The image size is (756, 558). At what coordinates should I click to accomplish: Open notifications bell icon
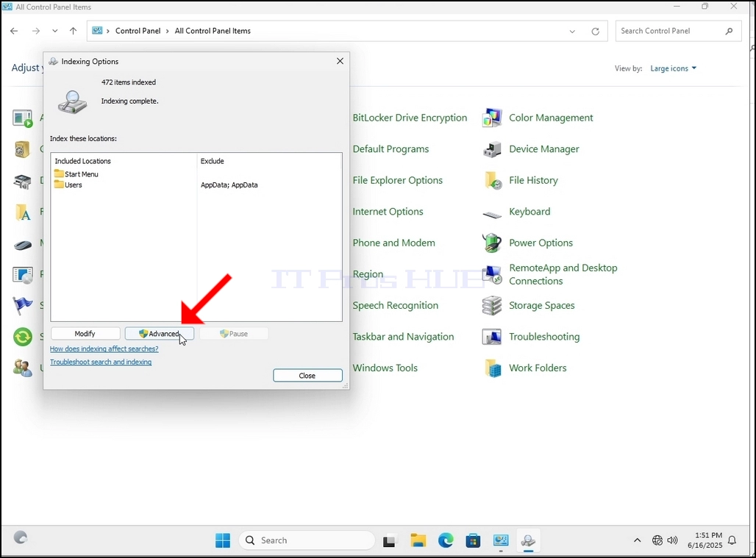point(732,540)
